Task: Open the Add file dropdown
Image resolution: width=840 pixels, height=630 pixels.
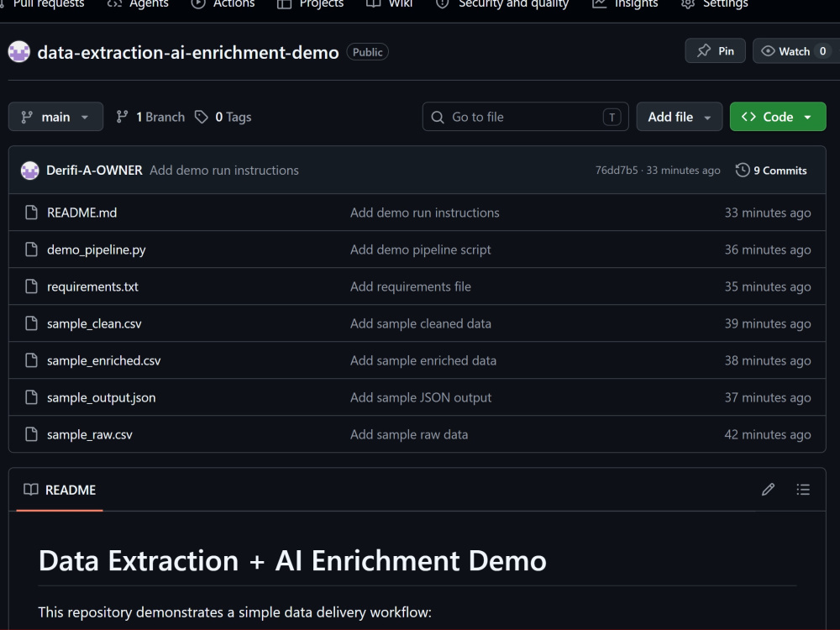Action: point(680,117)
